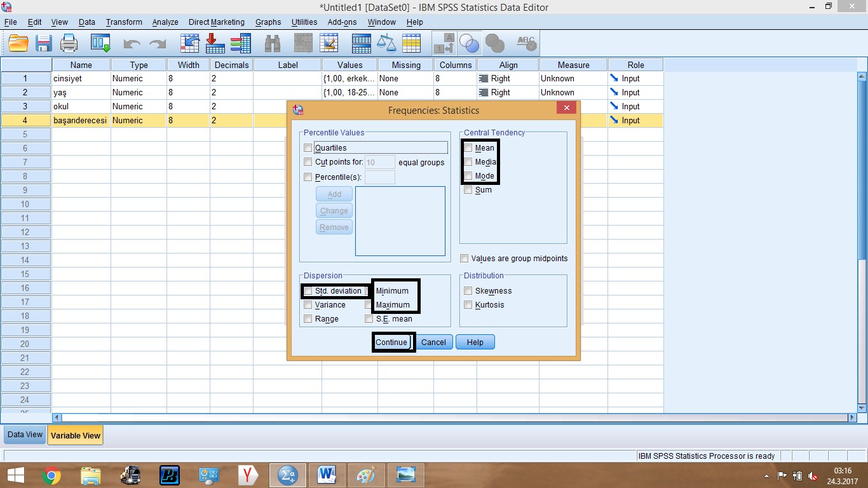Click the percentile Add button
This screenshot has width=868, height=488.
pyautogui.click(x=334, y=194)
